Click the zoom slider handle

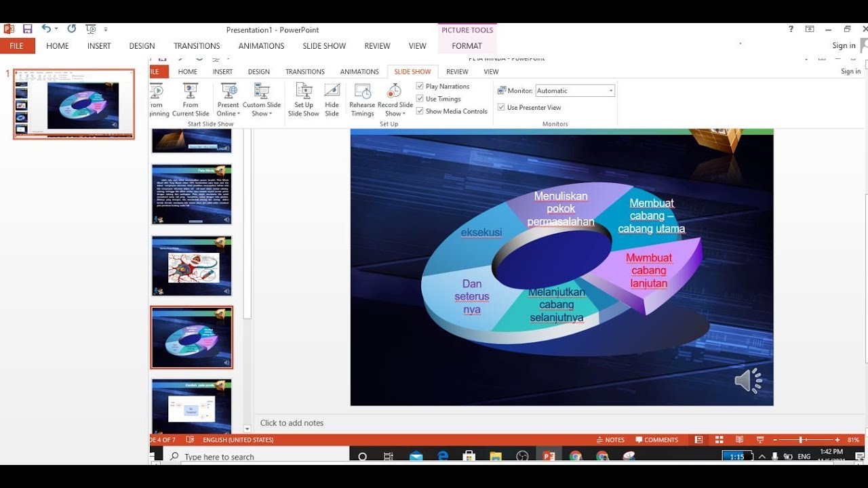[x=801, y=440]
